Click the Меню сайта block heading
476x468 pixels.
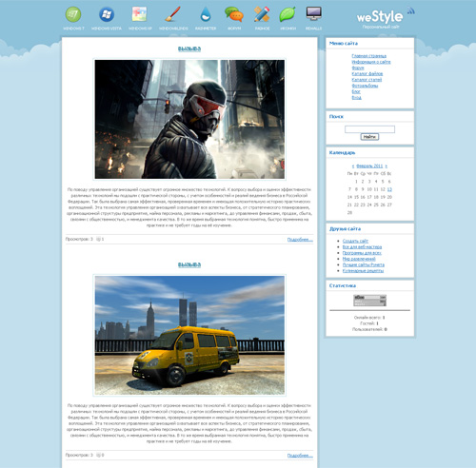click(344, 43)
